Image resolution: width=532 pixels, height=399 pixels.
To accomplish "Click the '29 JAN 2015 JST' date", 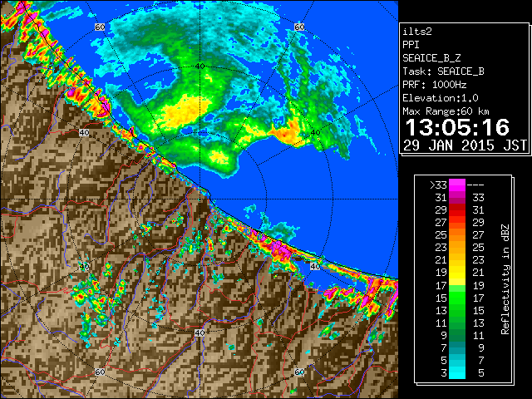I will tap(465, 145).
